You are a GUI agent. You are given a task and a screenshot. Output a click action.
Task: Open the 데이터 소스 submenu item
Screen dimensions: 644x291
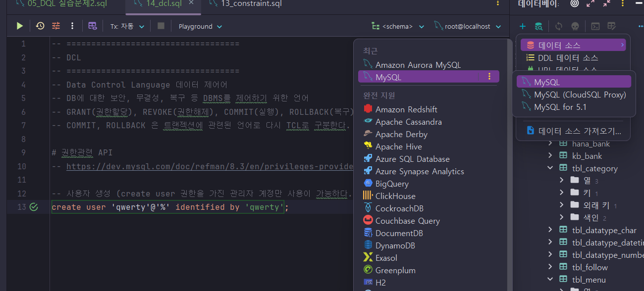[x=573, y=45]
